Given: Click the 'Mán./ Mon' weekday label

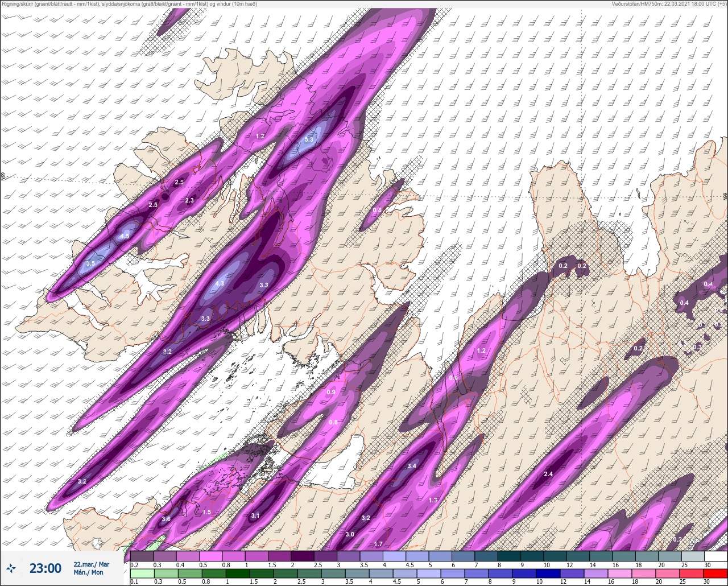Looking at the screenshot, I should tap(89, 572).
